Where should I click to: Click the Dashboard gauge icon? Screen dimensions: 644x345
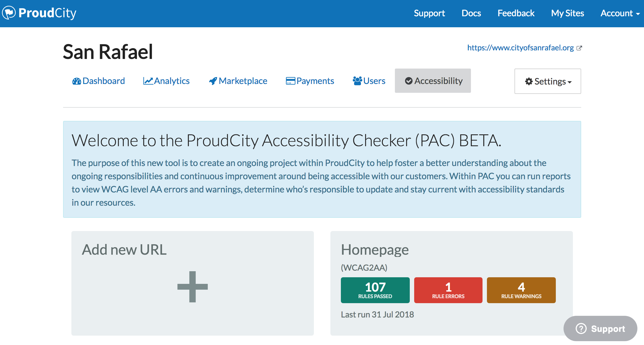coord(76,81)
